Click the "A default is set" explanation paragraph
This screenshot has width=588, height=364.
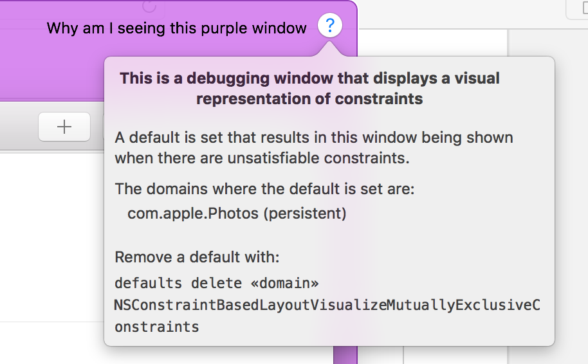pos(313,147)
